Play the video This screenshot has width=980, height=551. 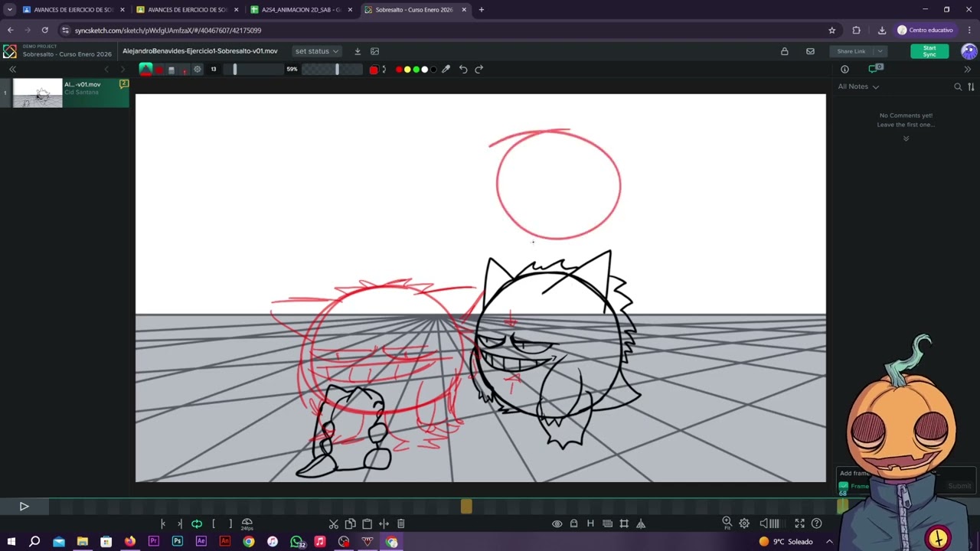[x=24, y=506]
